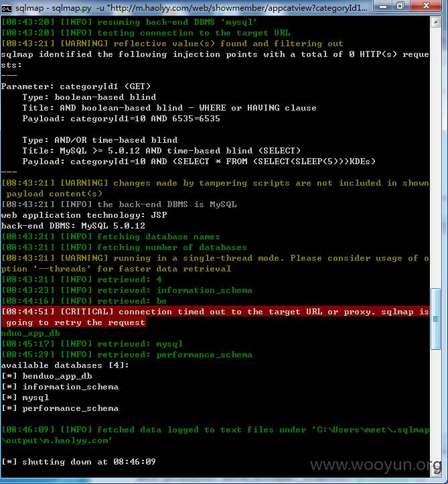Image resolution: width=448 pixels, height=484 pixels.
Task: Close the sqlmap console window
Action: tap(426, 6)
